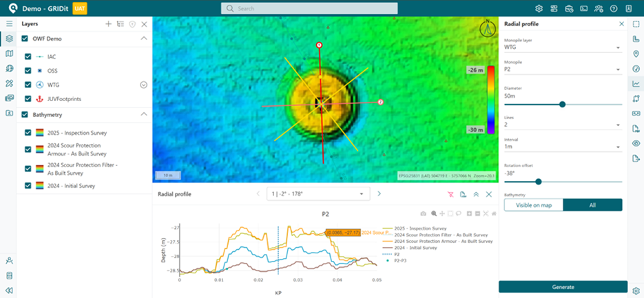Select All bathymetry option
Image resolution: width=644 pixels, height=298 pixels.
point(592,205)
